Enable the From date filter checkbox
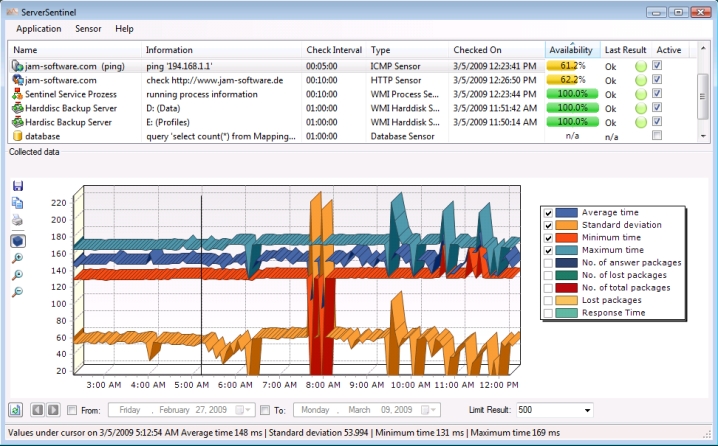The width and height of the screenshot is (718, 446). tap(71, 410)
